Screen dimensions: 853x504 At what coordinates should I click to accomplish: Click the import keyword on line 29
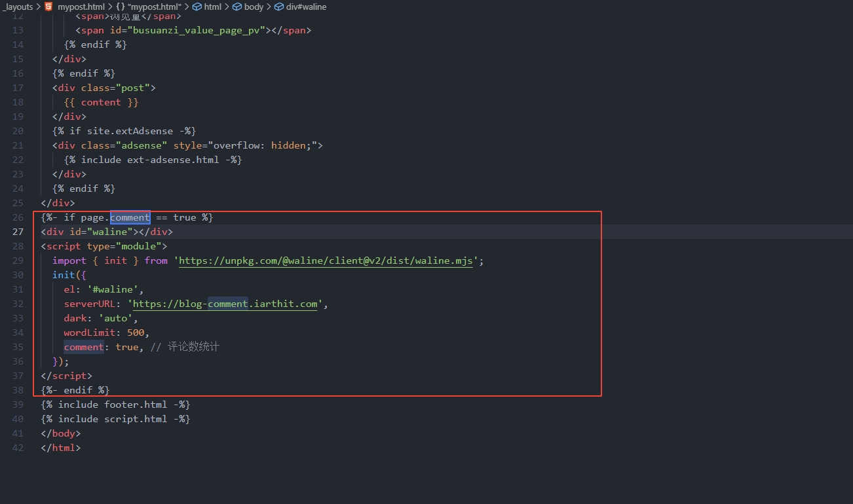[69, 261]
